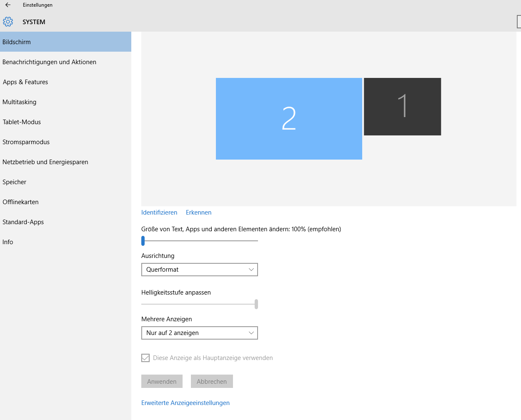Select display 2 in the monitor layout
Screen dimensions: 521x420
point(289,119)
